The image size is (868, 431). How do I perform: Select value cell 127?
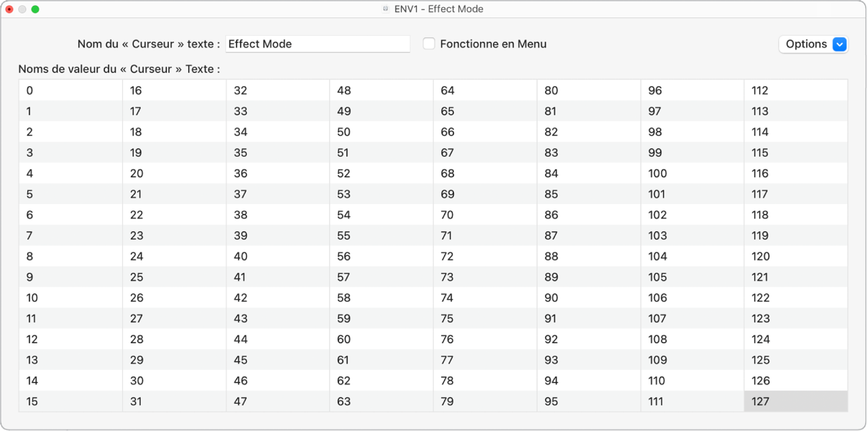(796, 401)
